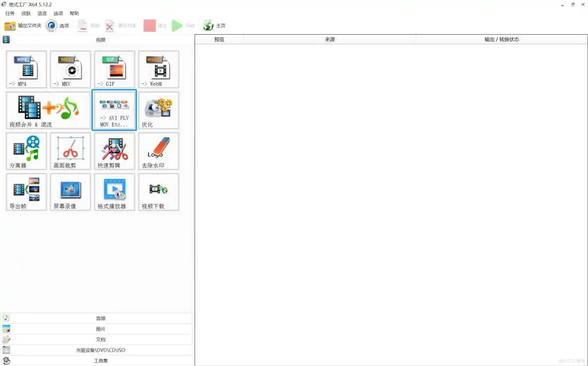Open the MKV converter
The height and width of the screenshot is (366, 588).
70,69
